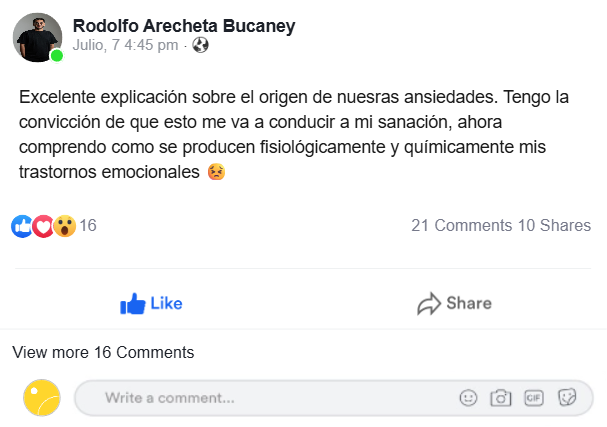Click the globe public-privacy icon

[x=200, y=45]
